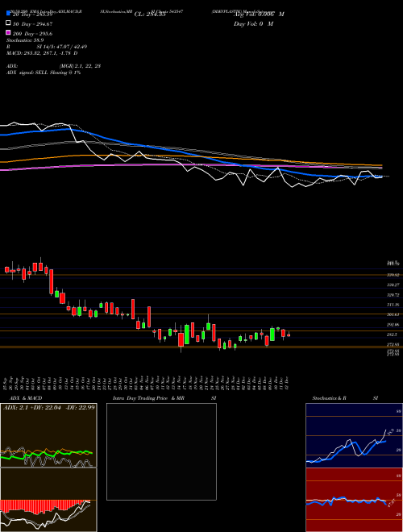Click the 'Stochastics & R' panel title
This screenshot has width=403, height=532.
tap(330, 398)
